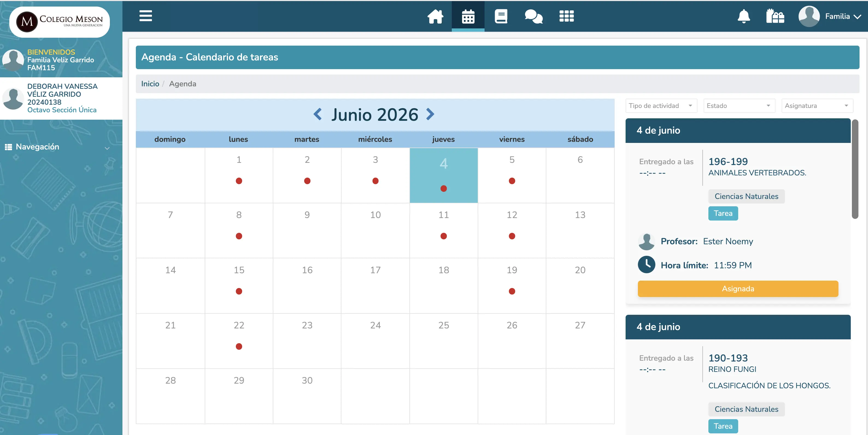868x435 pixels.
Task: Open the 190-193 task title
Action: 728,358
